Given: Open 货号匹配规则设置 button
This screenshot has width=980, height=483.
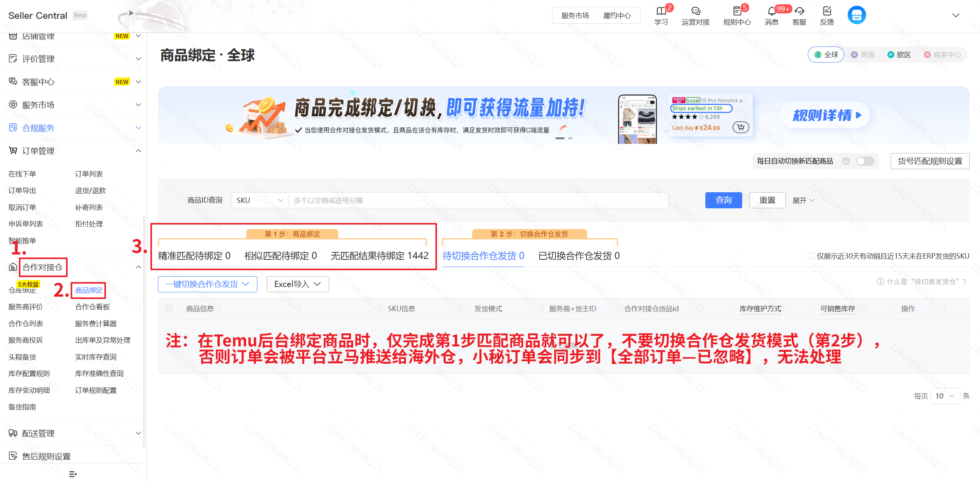Looking at the screenshot, I should 929,161.
